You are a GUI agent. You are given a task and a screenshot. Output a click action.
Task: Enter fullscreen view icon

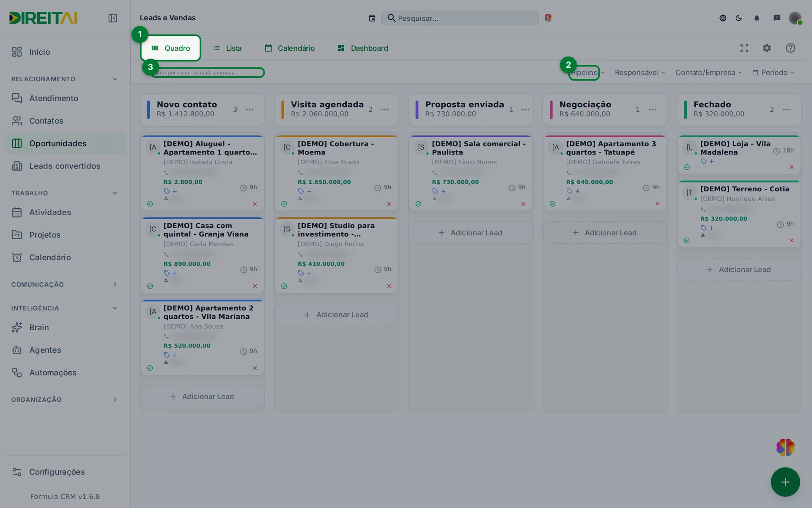click(x=744, y=48)
